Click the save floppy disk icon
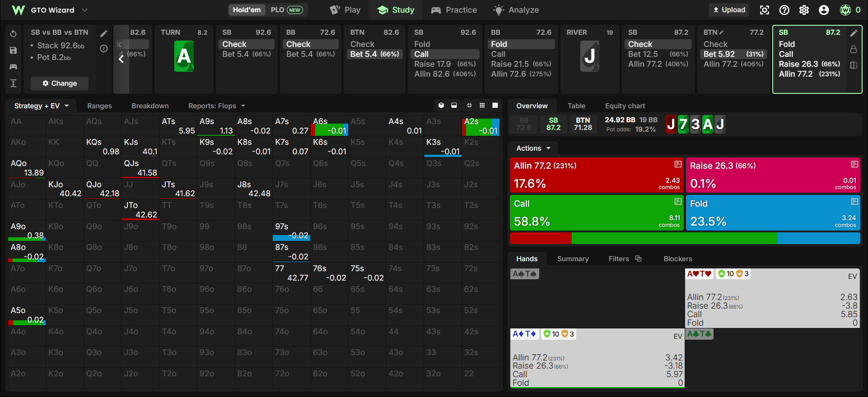This screenshot has width=868, height=397. pos(13,50)
